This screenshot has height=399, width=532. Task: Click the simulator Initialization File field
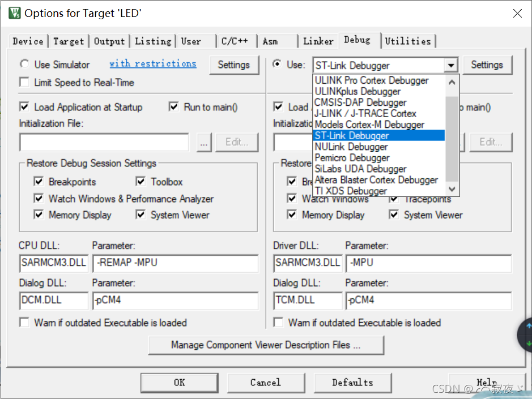(x=104, y=143)
